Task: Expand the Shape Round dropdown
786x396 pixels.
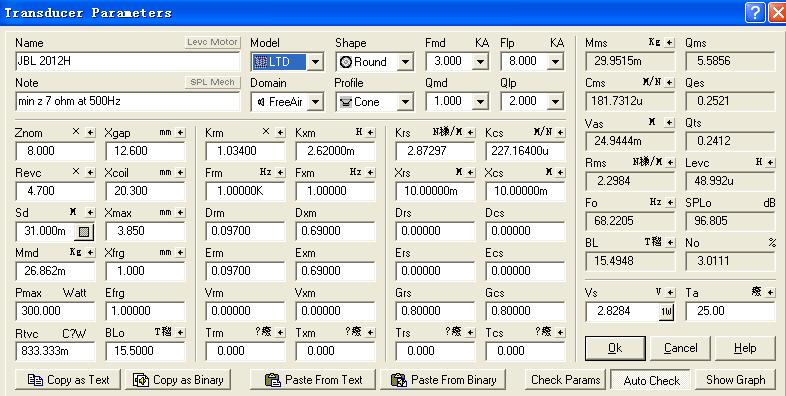Action: point(405,62)
